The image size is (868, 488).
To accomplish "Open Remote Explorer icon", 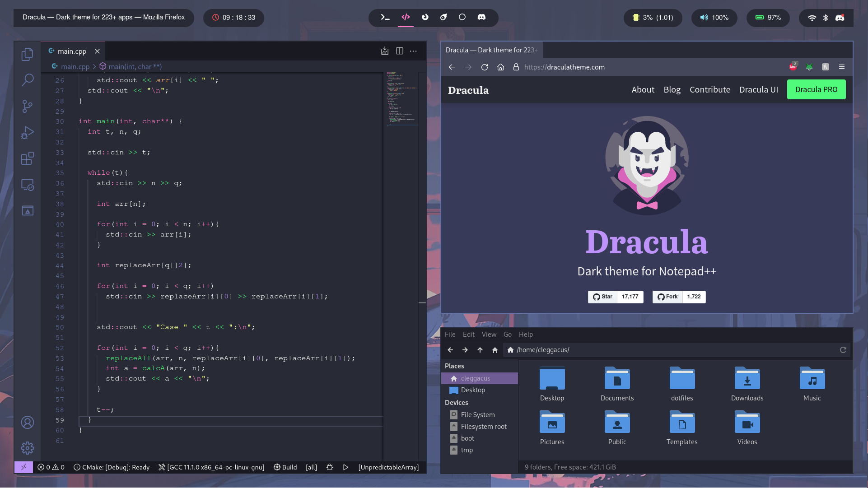I will pyautogui.click(x=27, y=185).
